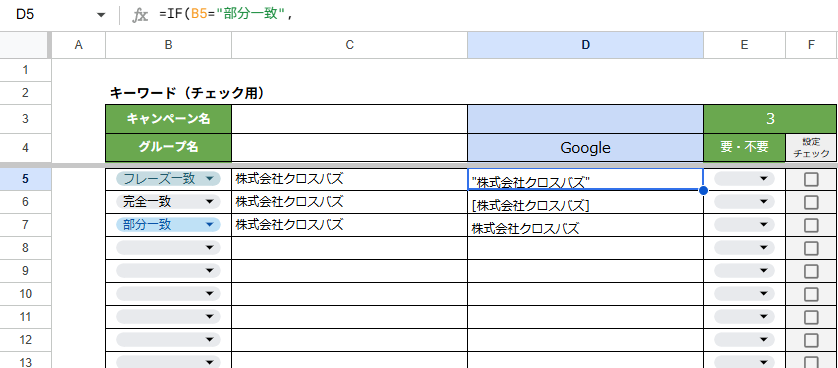Select row 9 header

[25, 271]
